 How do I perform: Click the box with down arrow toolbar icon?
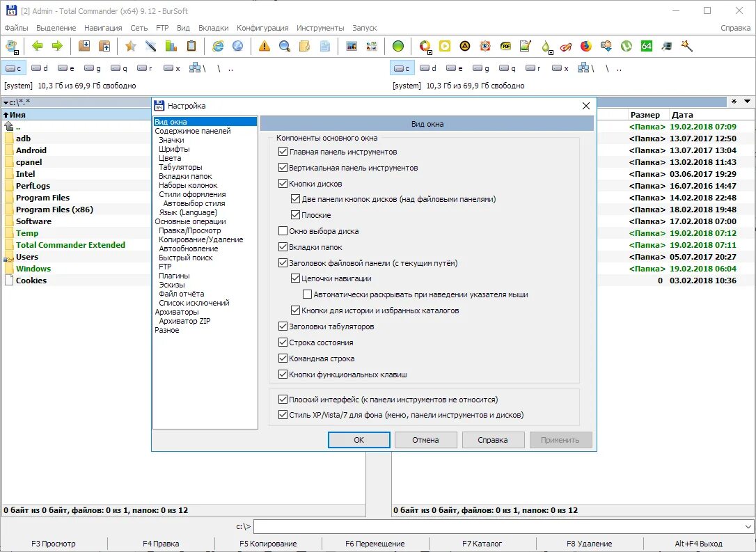(x=84, y=46)
